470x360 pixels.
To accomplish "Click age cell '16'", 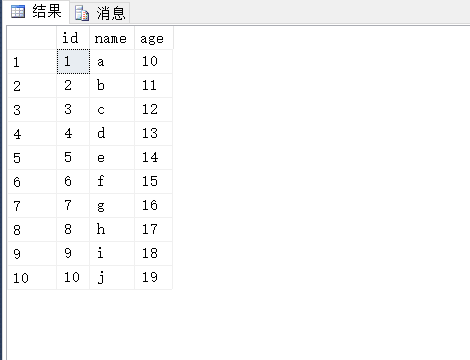I will coord(153,206).
